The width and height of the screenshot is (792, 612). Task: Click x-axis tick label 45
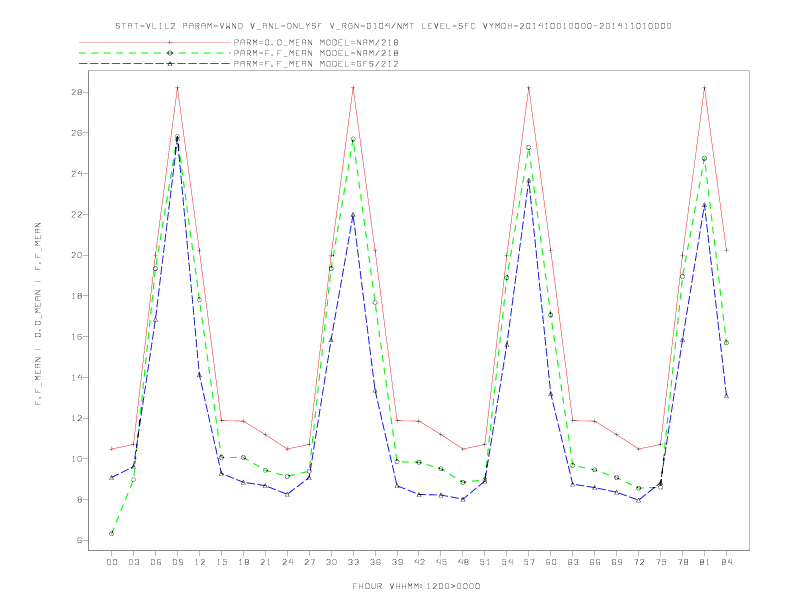(441, 562)
